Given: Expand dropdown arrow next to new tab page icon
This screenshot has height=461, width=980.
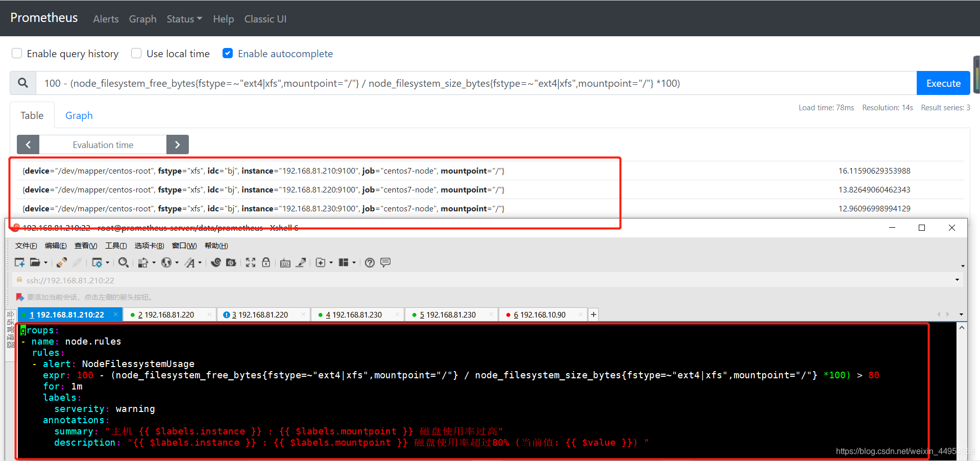Looking at the screenshot, I should click(331, 262).
